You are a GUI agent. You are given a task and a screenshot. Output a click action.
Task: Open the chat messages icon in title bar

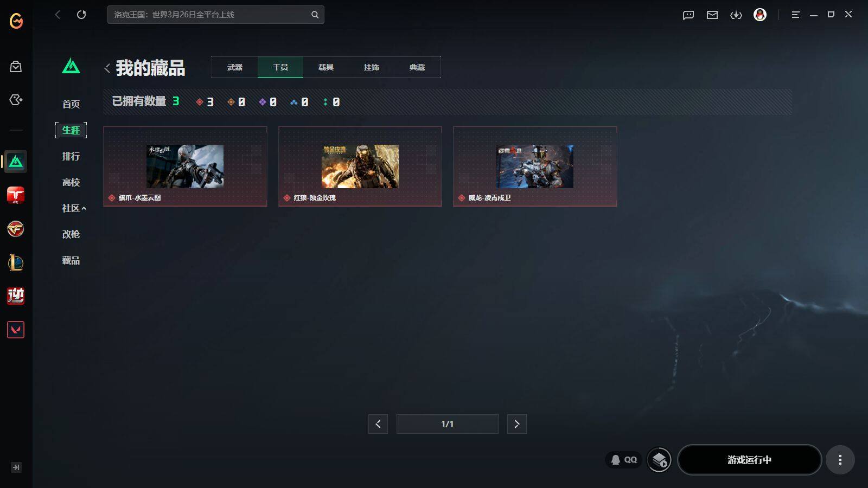click(x=688, y=15)
